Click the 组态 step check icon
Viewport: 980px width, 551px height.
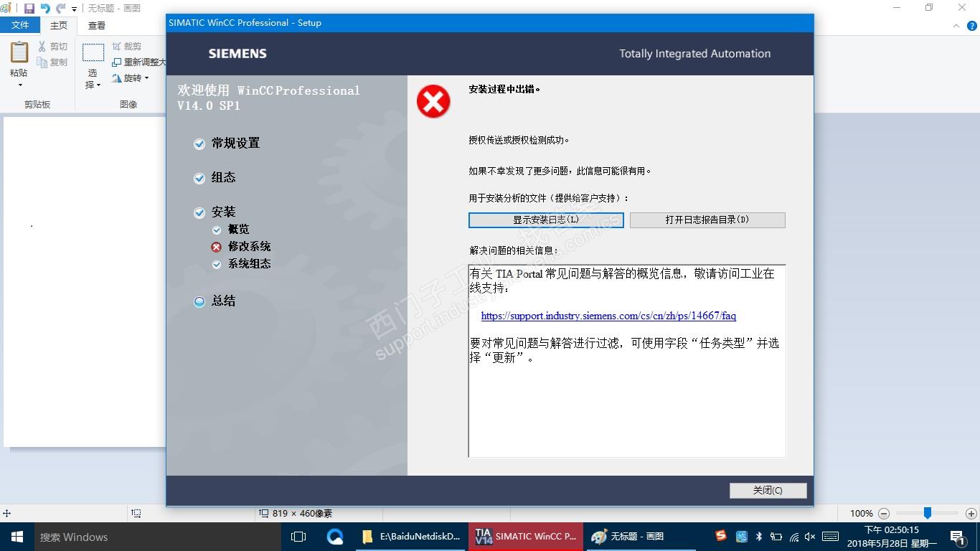point(199,178)
